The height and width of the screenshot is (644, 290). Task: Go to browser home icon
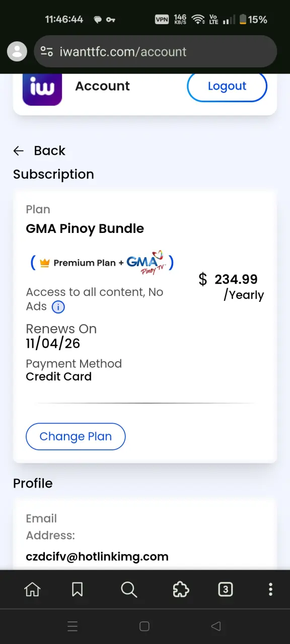(x=32, y=589)
